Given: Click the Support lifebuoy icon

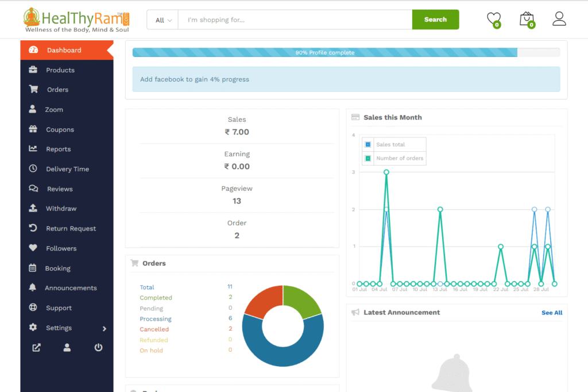Looking at the screenshot, I should tap(33, 307).
